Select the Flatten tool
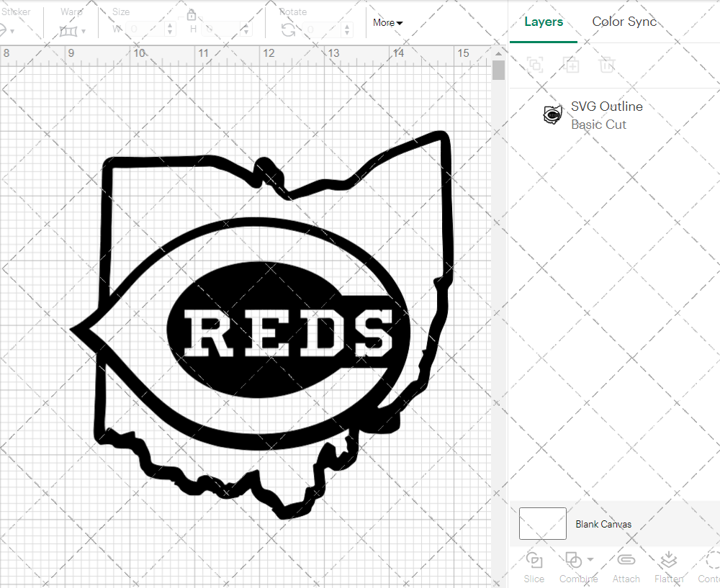The image size is (720, 588). coord(668,561)
